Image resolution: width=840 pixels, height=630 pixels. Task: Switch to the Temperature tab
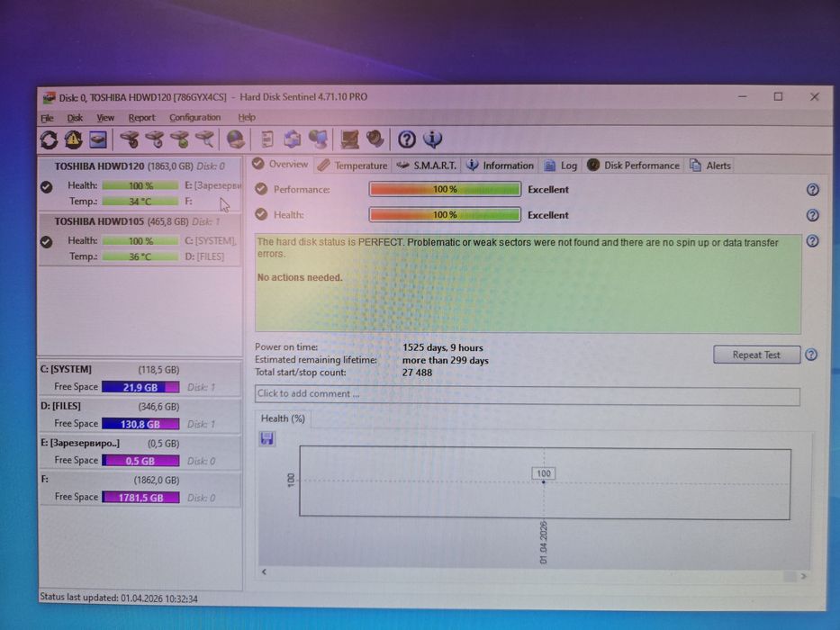click(x=353, y=166)
